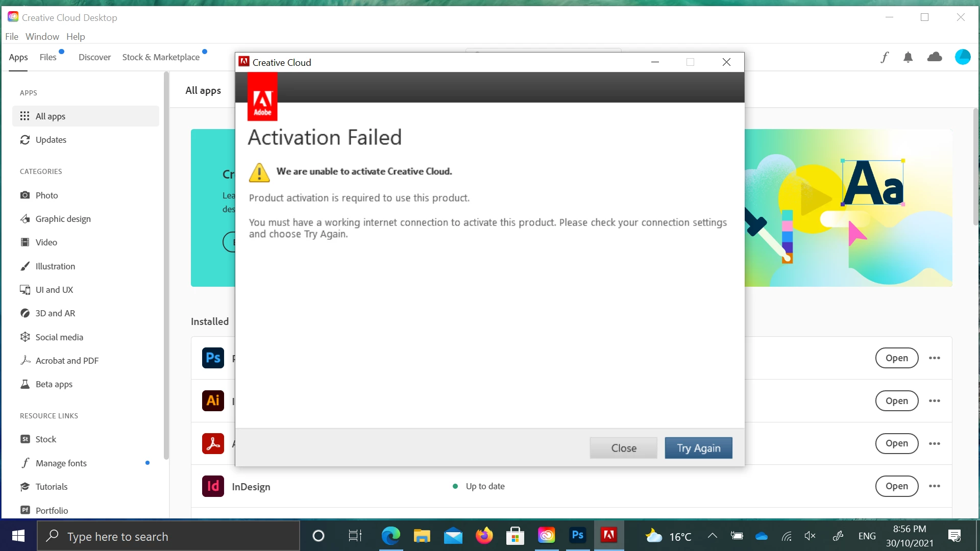Select Graphic design category

point(63,219)
